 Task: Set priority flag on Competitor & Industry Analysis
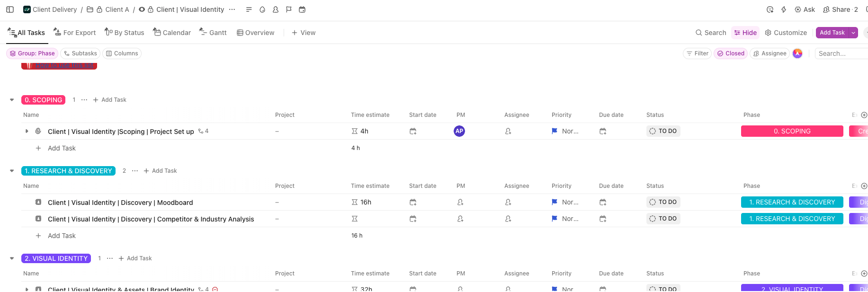555,219
